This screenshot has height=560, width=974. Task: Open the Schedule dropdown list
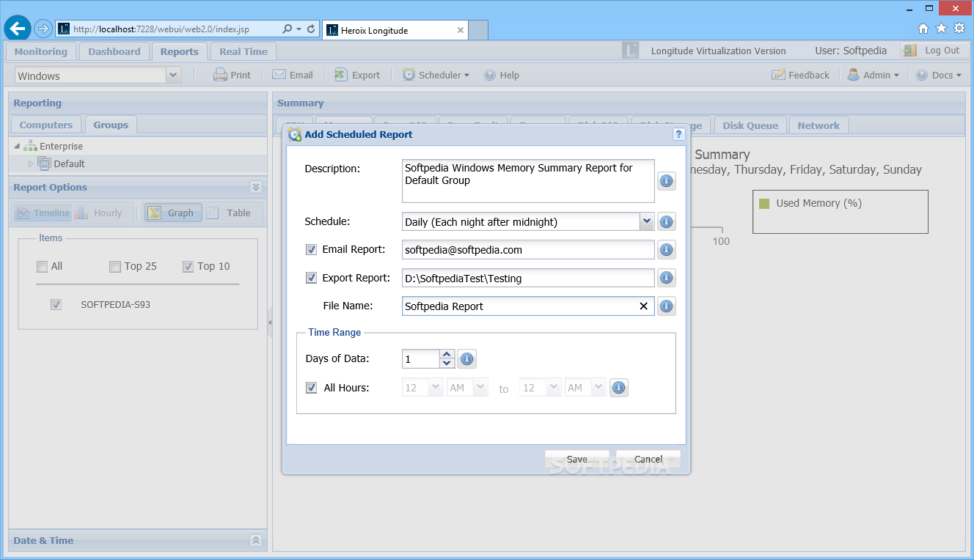point(646,221)
